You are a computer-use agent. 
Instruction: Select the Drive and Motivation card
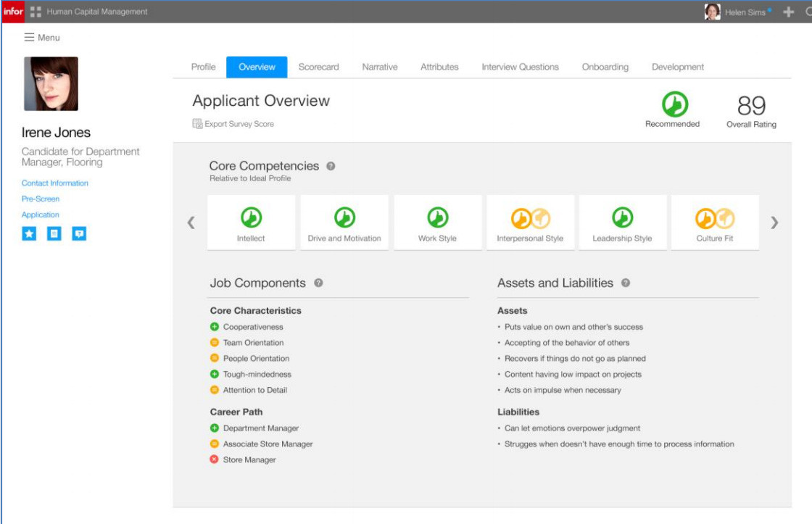pos(344,223)
